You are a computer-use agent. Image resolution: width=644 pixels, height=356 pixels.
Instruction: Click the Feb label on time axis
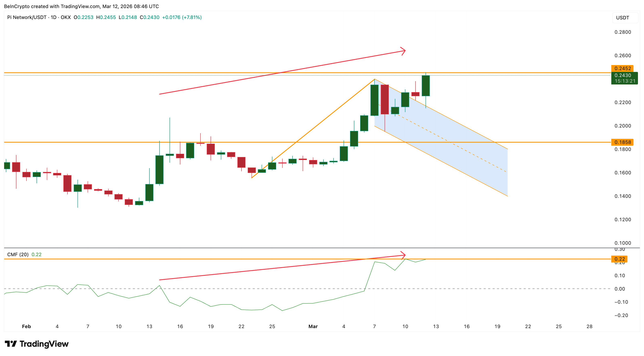pyautogui.click(x=26, y=326)
